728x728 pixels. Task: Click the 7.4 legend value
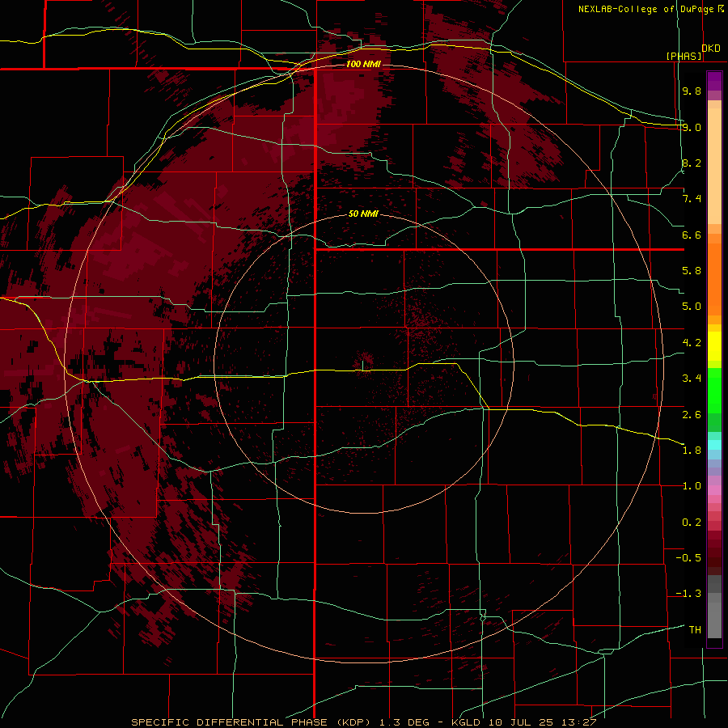point(692,199)
